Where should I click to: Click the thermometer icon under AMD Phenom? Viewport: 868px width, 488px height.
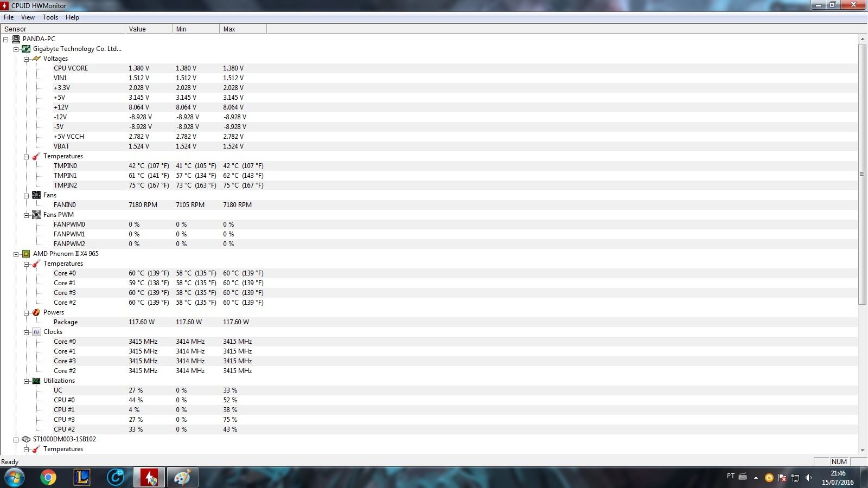pos(36,264)
